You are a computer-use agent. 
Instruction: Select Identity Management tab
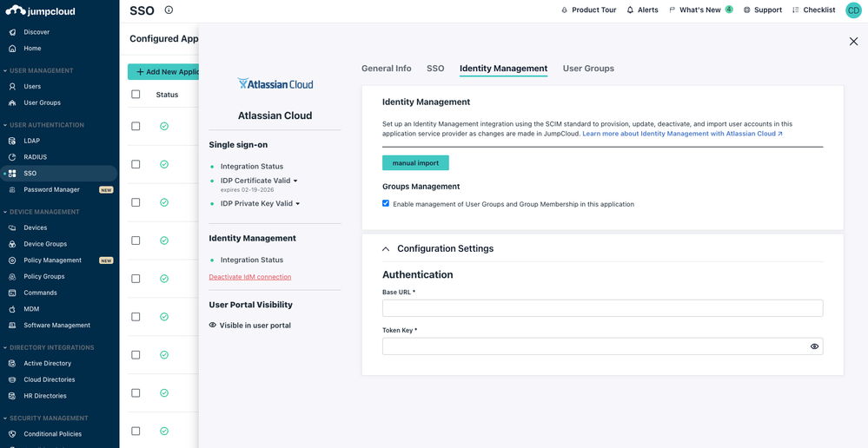(504, 69)
